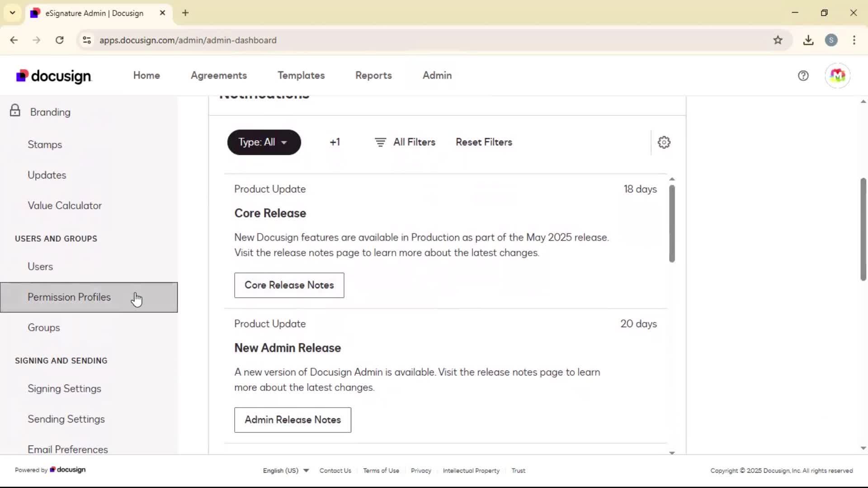Open the English (US) language dropdown
868x488 pixels.
286,470
